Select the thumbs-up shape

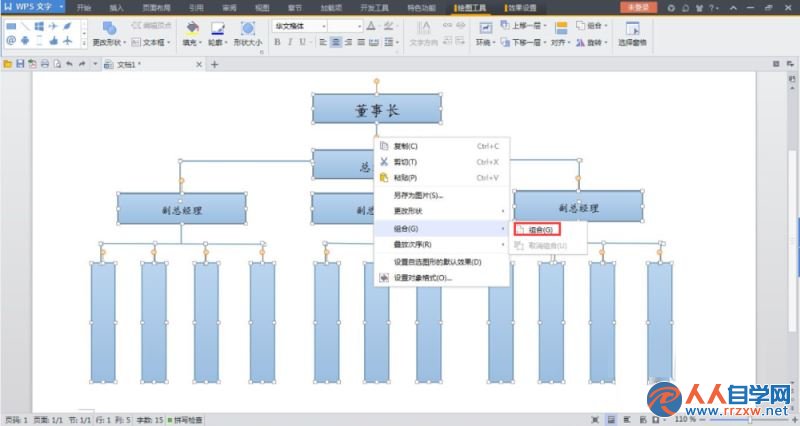(x=54, y=41)
